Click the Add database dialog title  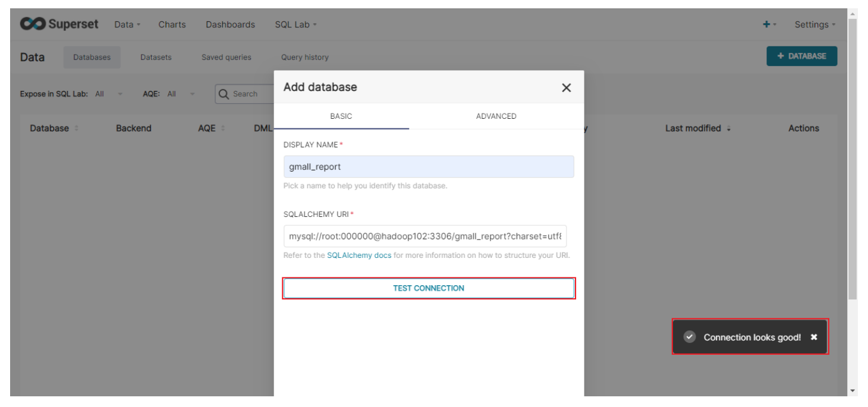[x=320, y=87]
